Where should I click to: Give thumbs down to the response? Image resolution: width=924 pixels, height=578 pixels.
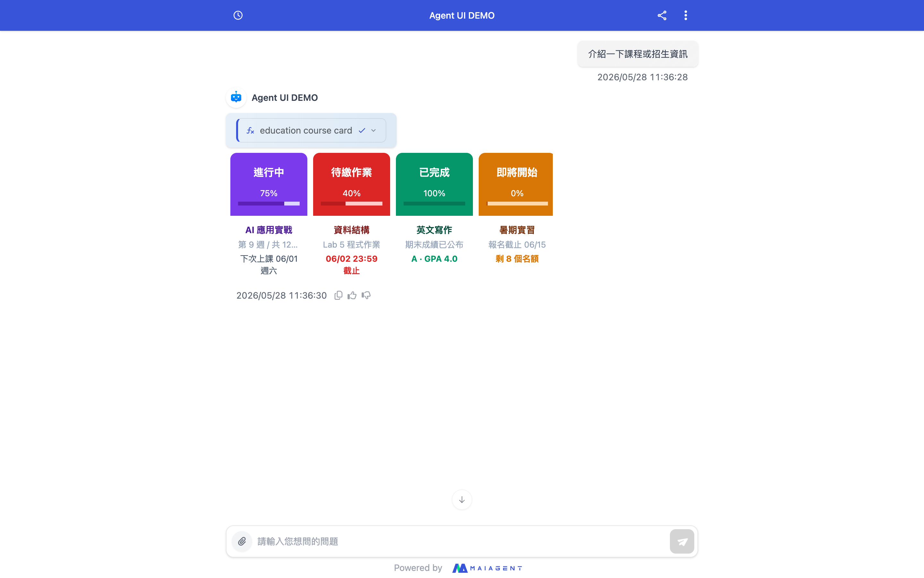click(366, 295)
